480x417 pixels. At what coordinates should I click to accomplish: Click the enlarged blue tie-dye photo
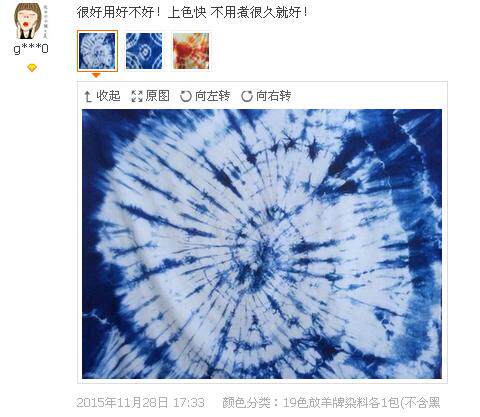[262, 244]
